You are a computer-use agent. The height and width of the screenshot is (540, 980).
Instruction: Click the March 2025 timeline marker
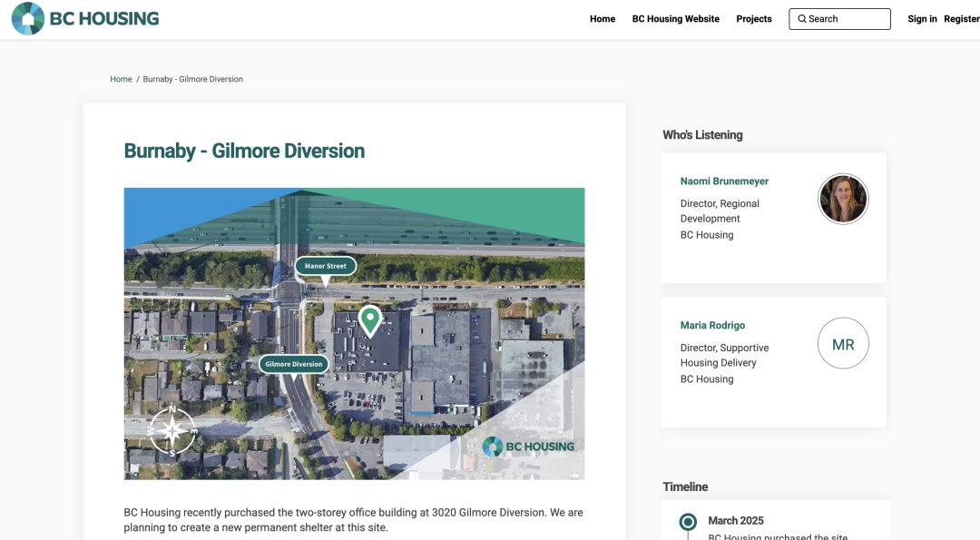[x=688, y=521]
